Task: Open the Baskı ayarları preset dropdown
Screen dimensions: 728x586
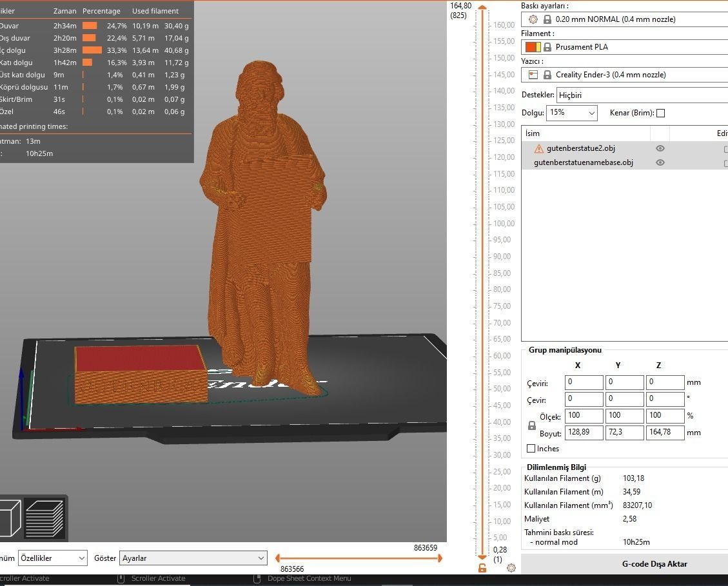Action: (624, 19)
